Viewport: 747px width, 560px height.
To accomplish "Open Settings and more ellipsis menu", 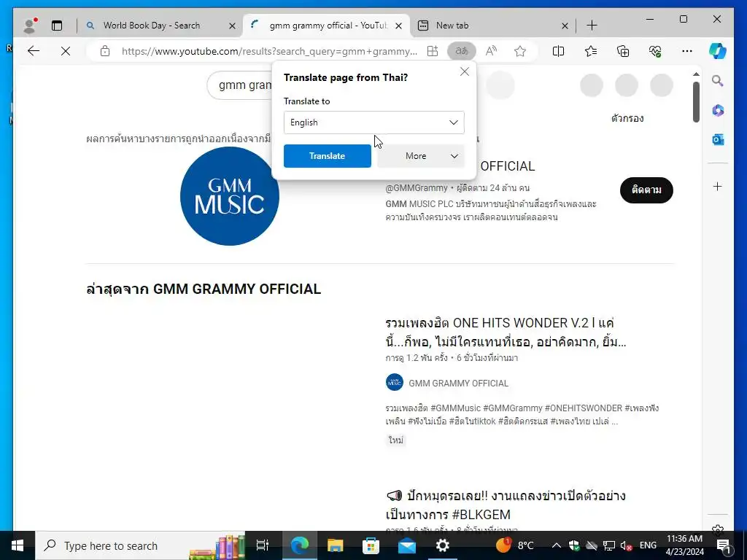I will 687,51.
